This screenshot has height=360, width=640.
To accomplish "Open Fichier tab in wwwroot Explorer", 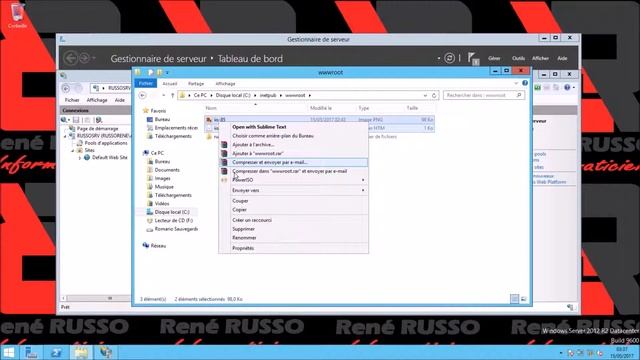I will click(146, 83).
